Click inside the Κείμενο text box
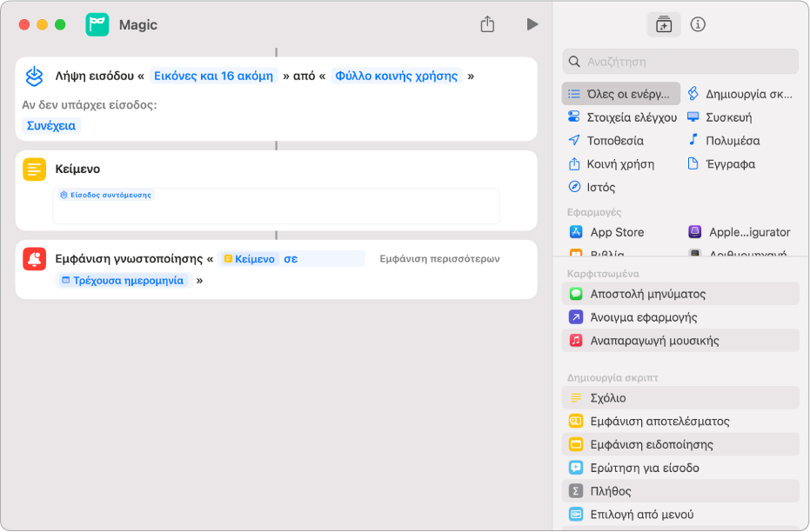Screen dimensions: 810x532 pos(276,206)
